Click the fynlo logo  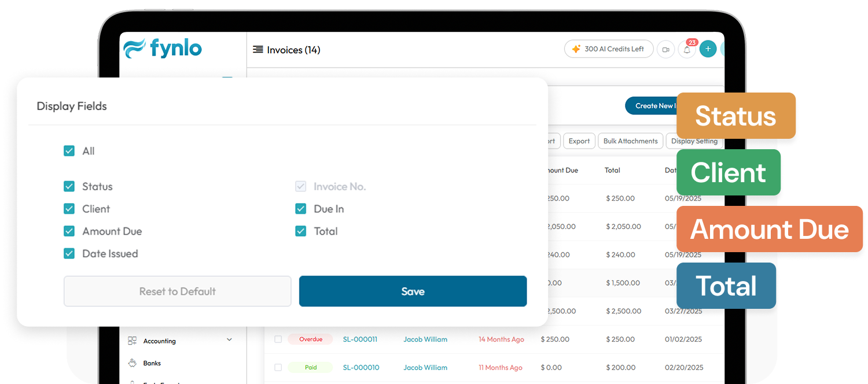click(163, 49)
